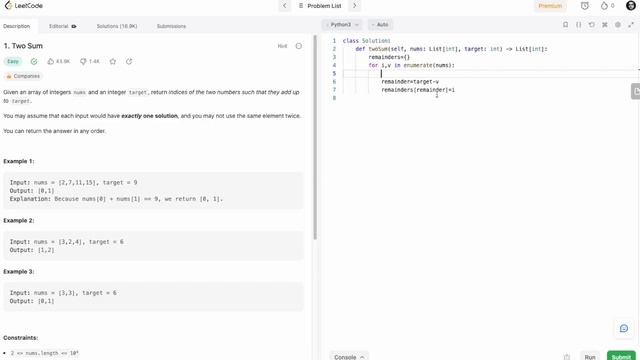Go to next problem arrow
The height and width of the screenshot is (360, 640).
355,6
